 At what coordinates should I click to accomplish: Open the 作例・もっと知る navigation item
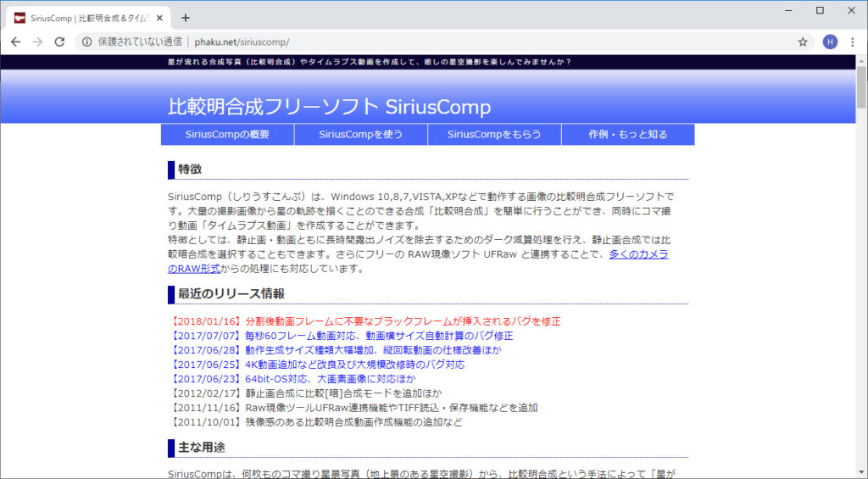627,134
